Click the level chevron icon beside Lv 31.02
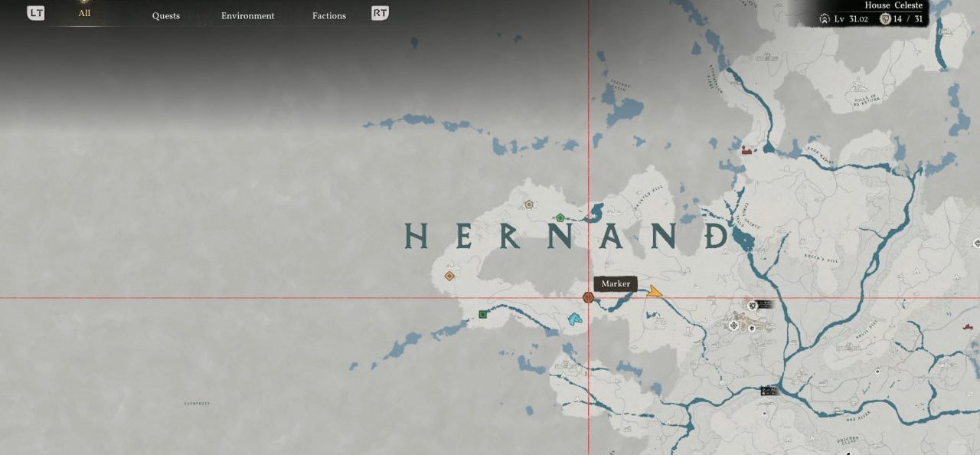Image resolution: width=980 pixels, height=455 pixels. pos(825,18)
